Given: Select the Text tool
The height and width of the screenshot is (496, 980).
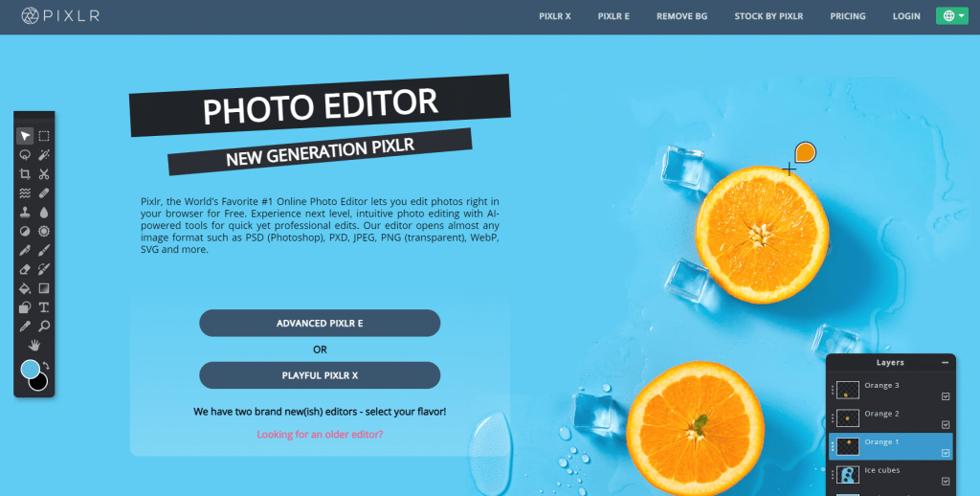Looking at the screenshot, I should coord(44,307).
